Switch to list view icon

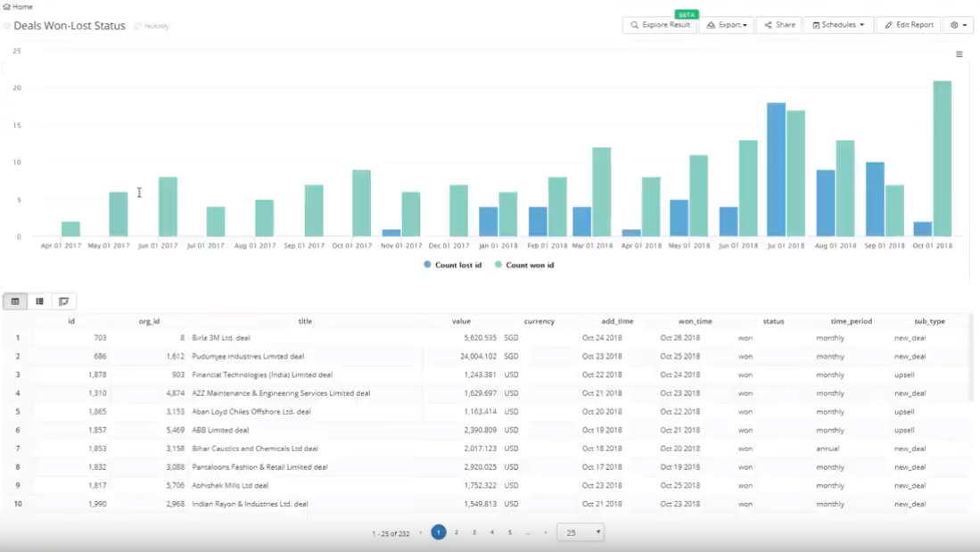(x=39, y=301)
